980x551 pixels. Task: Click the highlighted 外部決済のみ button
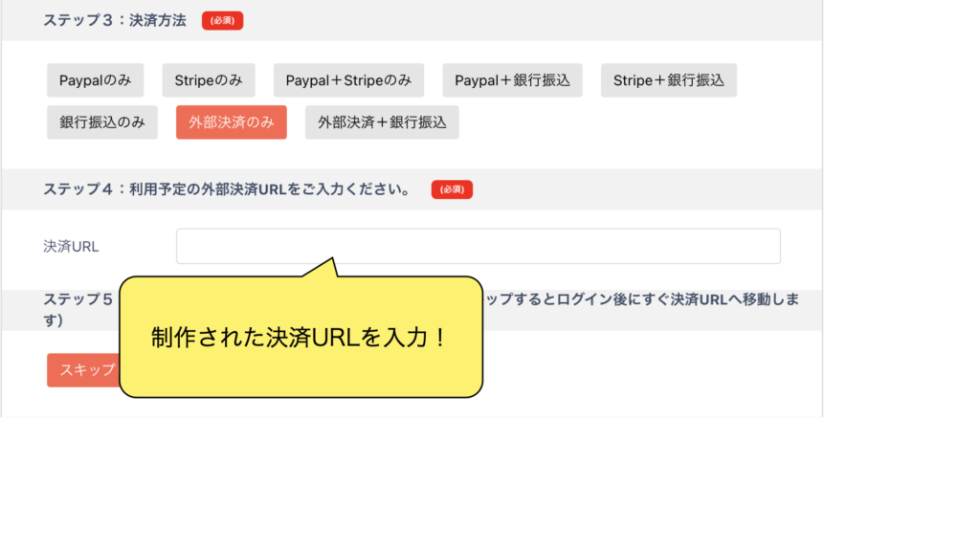coord(231,122)
